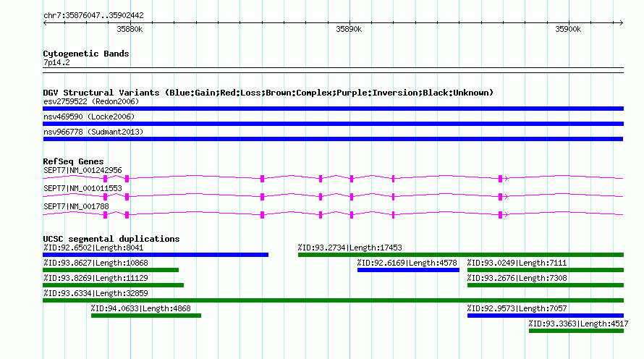Click the nsv469590 (Locke2006) variant label

89,117
